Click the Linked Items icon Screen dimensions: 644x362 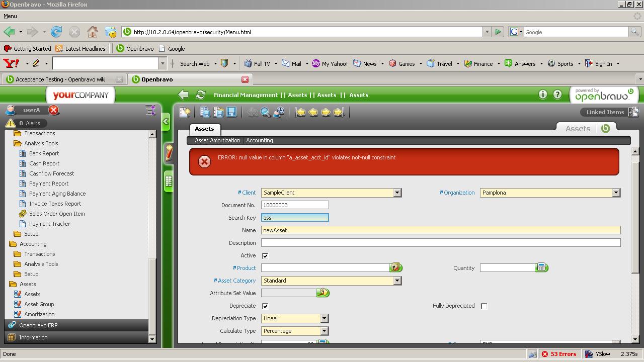point(633,112)
